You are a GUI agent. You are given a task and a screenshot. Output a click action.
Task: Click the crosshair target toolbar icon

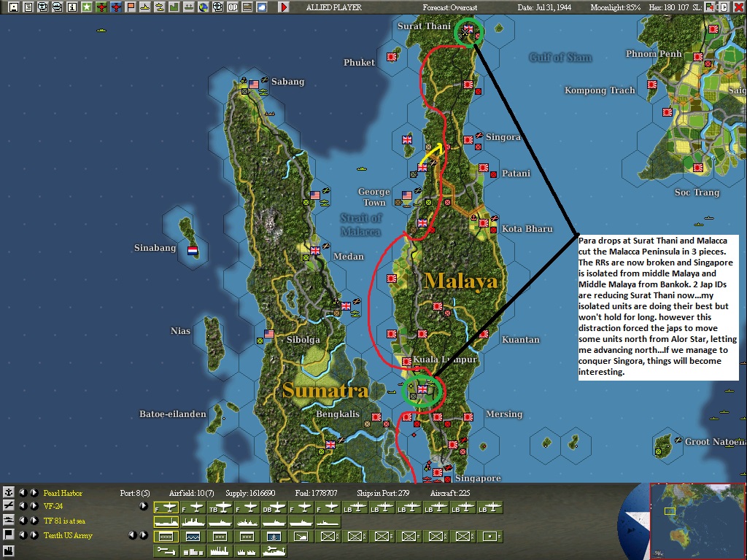[x=217, y=7]
